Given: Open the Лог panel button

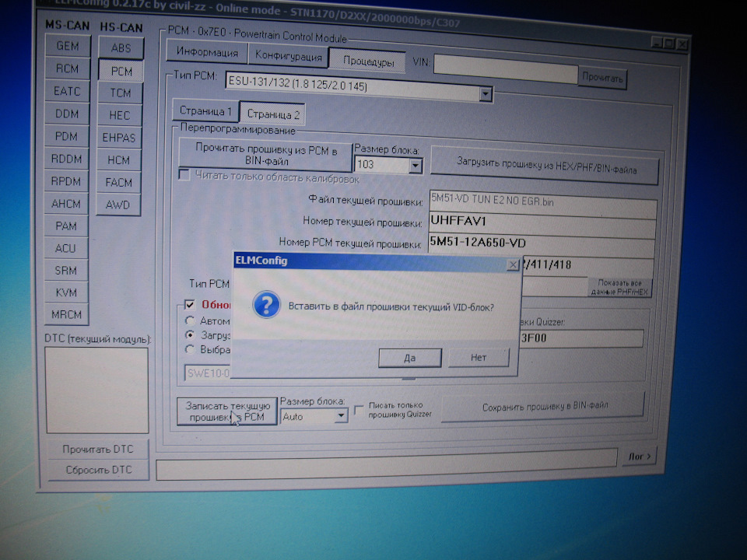Looking at the screenshot, I should (640, 457).
